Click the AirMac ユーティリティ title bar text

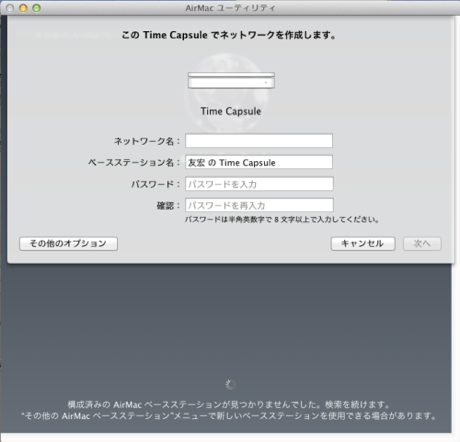(230, 8)
